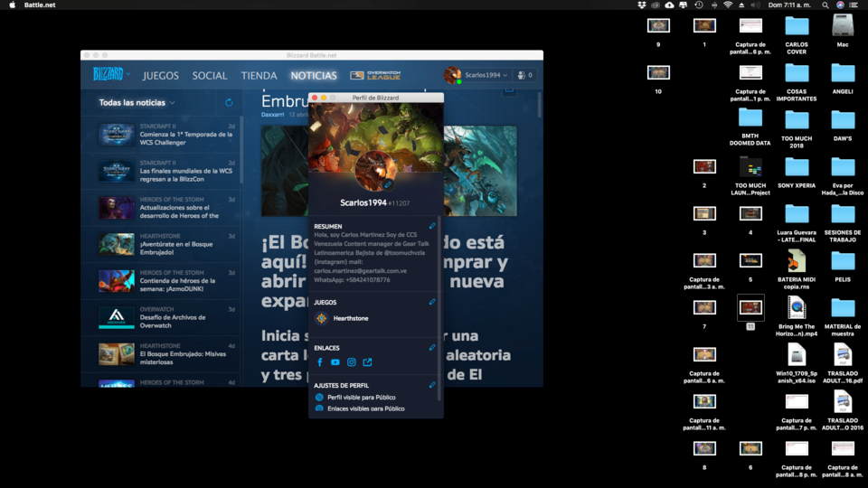Open the Wi-Fi menu bar icon

[x=728, y=5]
